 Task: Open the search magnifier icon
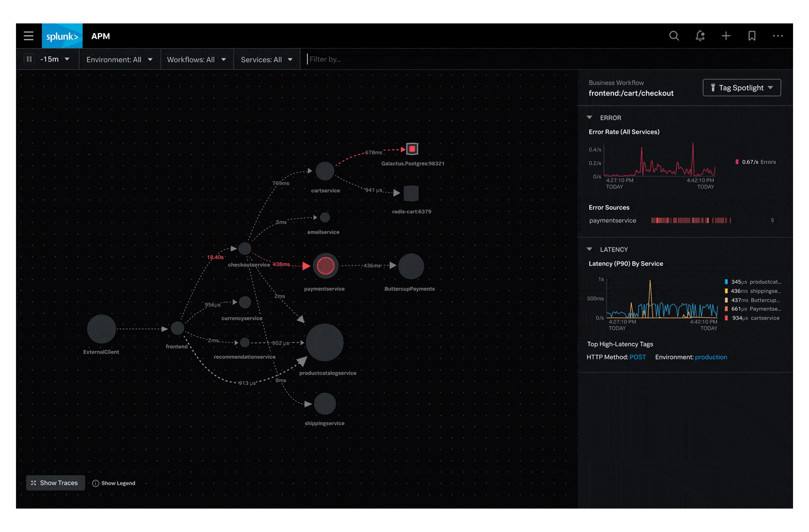click(674, 36)
